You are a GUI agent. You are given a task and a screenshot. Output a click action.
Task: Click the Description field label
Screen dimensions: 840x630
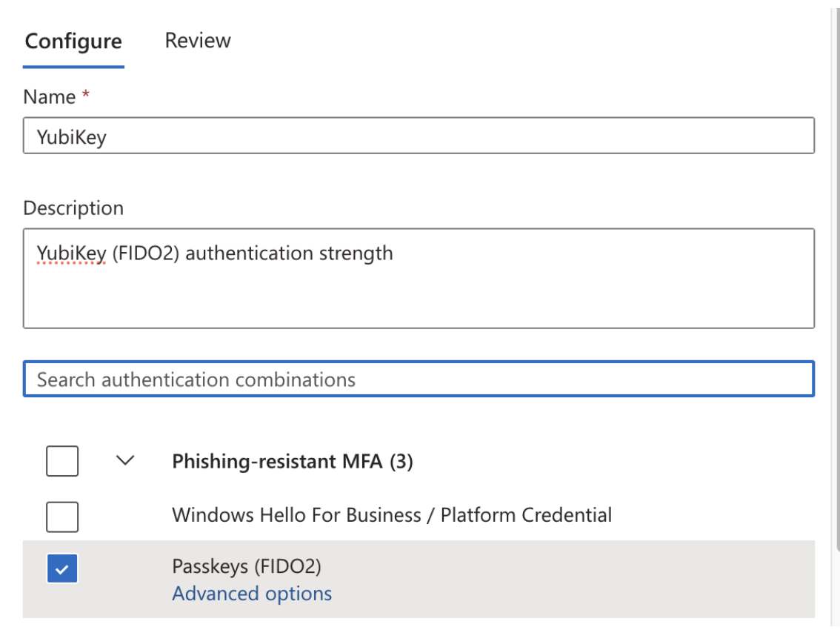(x=73, y=208)
